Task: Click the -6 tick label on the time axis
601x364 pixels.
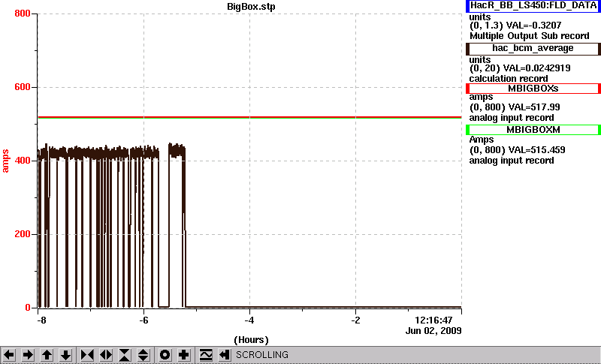Action: click(143, 320)
